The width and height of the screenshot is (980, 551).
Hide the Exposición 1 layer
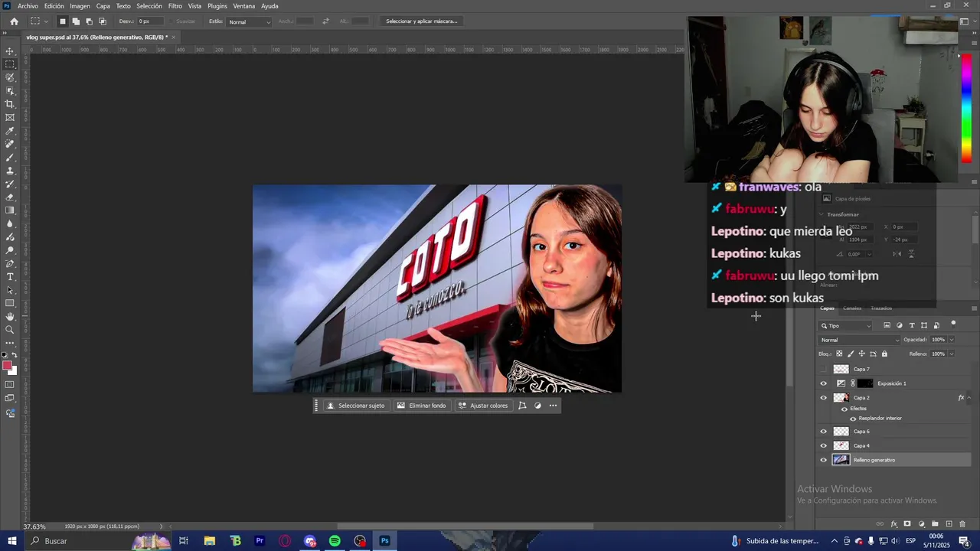[824, 383]
